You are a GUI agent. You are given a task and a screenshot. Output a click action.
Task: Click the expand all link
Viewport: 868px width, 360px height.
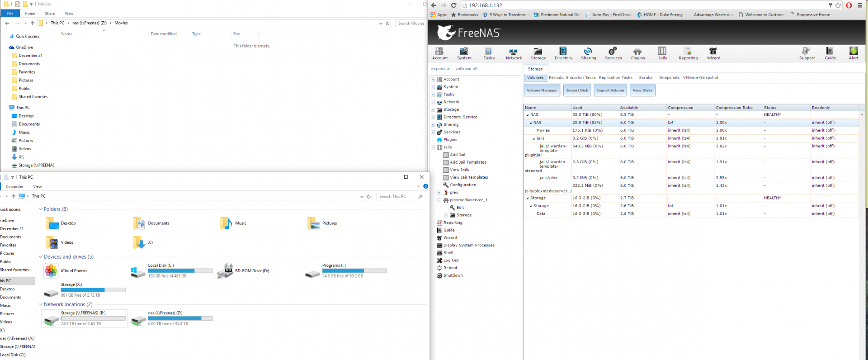pos(441,69)
